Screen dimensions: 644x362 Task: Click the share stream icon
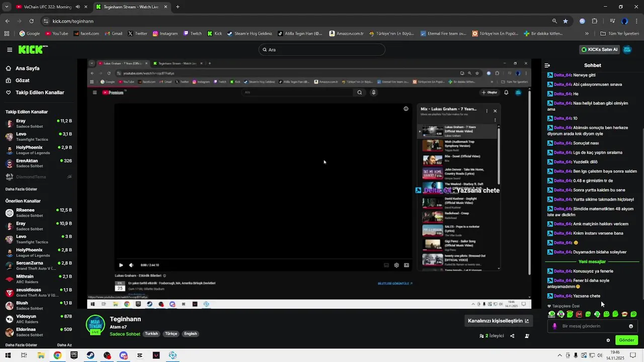(x=512, y=336)
